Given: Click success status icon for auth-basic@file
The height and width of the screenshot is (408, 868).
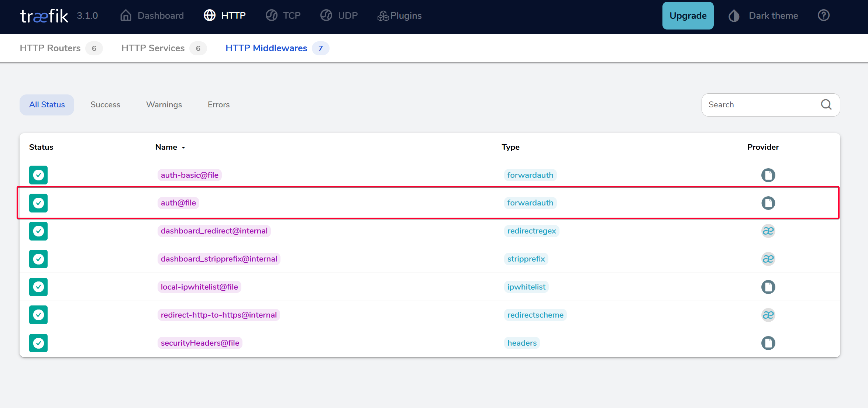Looking at the screenshot, I should click(38, 175).
